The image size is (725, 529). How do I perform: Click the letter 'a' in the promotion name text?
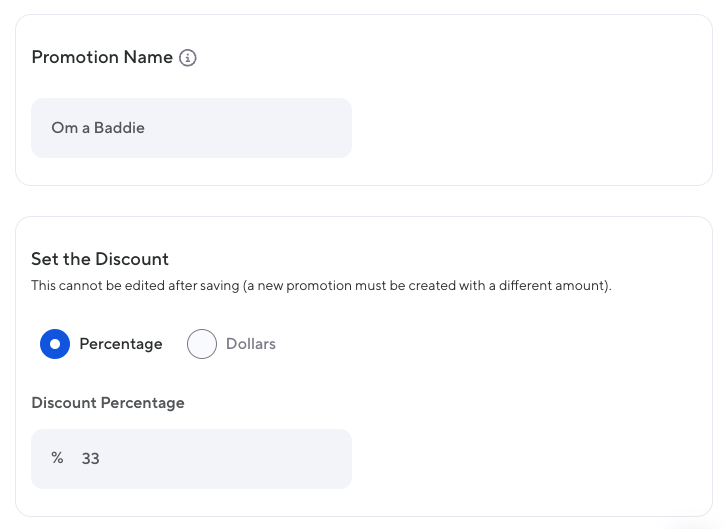(x=86, y=128)
